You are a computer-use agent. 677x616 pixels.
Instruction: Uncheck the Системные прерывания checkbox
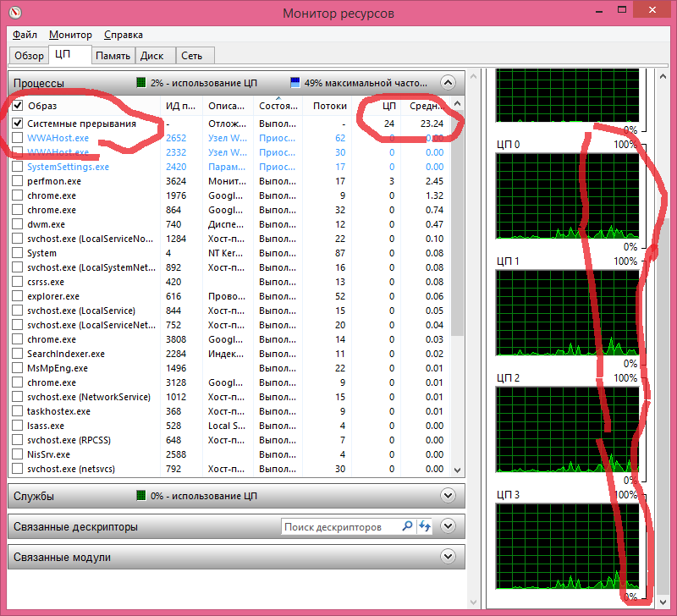pyautogui.click(x=17, y=124)
